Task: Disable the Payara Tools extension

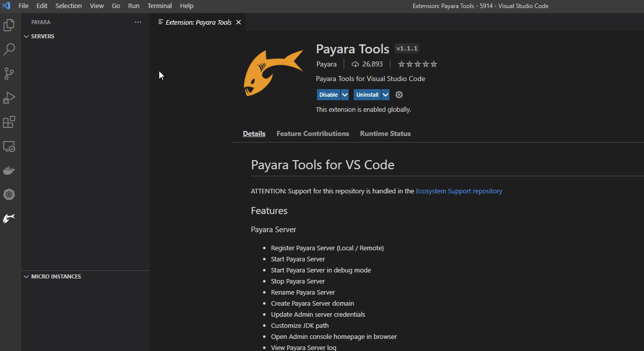Action: pos(328,94)
